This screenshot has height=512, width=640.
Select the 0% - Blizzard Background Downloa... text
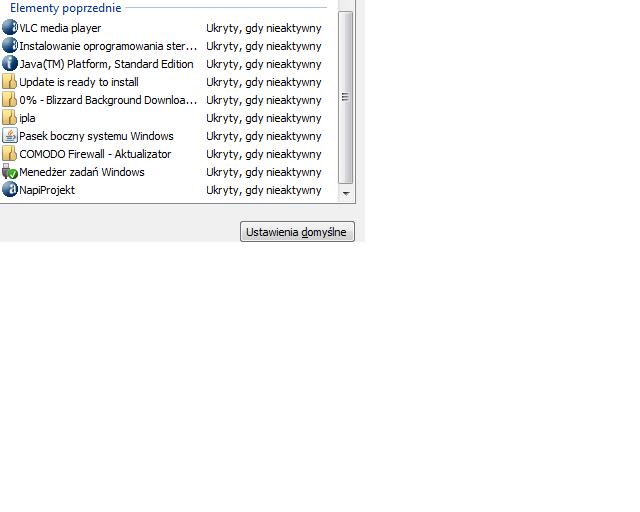click(x=108, y=100)
